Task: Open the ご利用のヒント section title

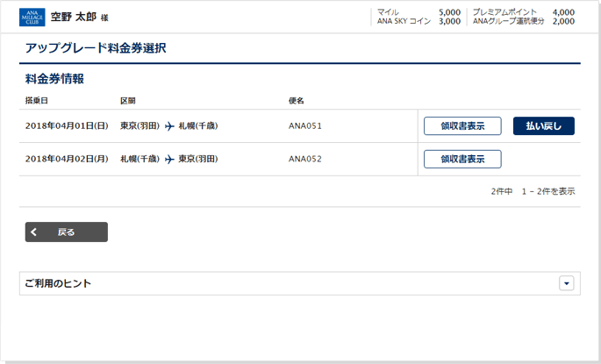Action: coord(59,283)
